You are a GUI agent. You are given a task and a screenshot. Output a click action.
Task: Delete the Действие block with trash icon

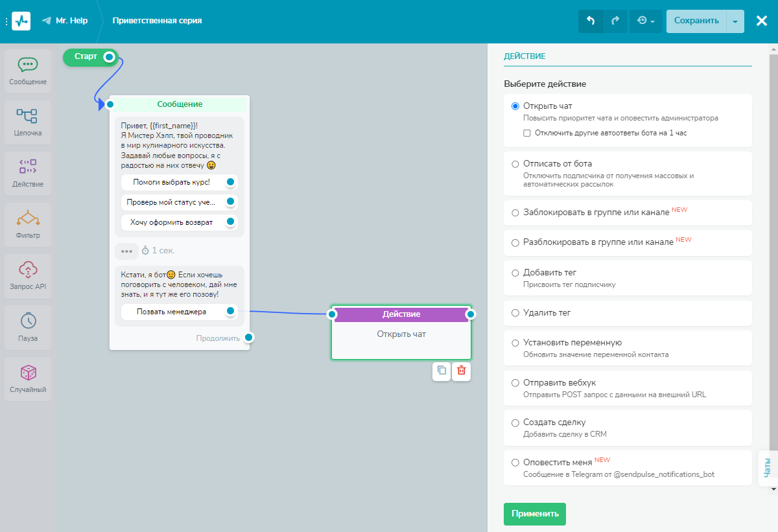click(462, 371)
